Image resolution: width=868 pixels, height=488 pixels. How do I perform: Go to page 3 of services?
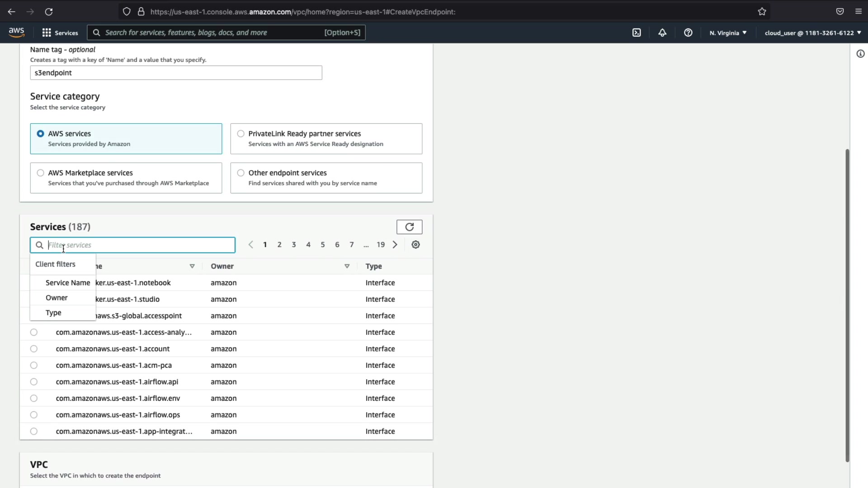tap(294, 244)
